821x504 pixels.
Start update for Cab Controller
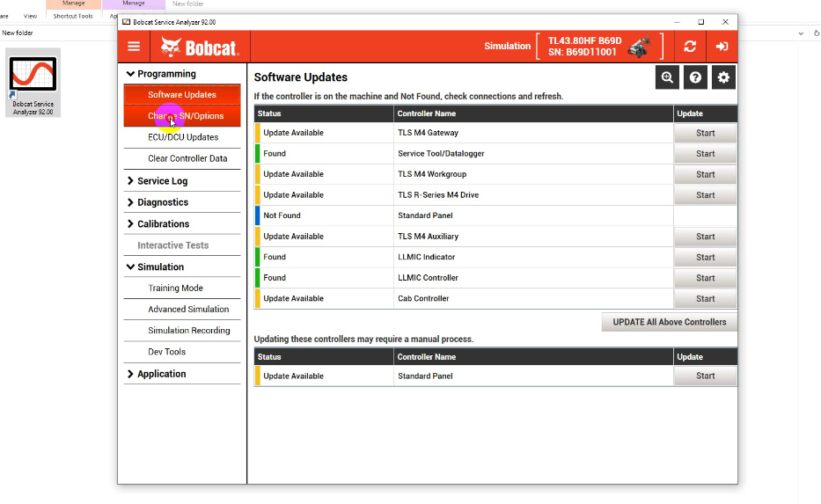tap(705, 298)
